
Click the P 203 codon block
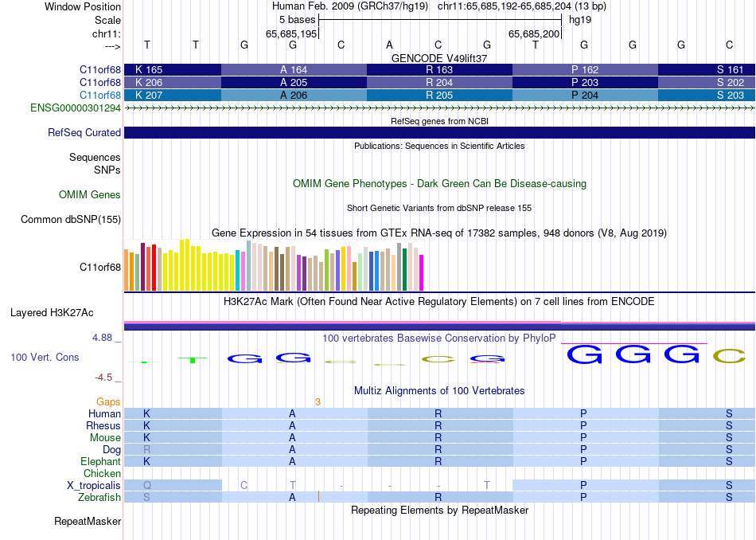[585, 83]
